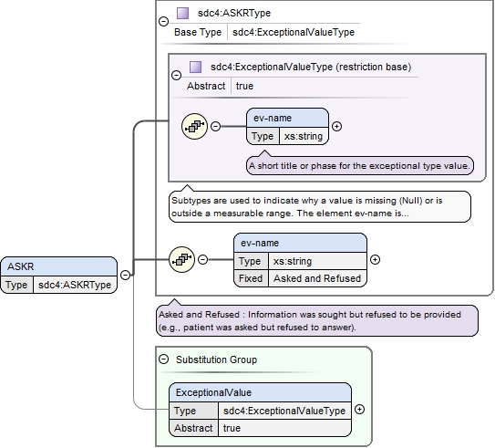This screenshot has height=448, width=495.
Task: Collapse the sdc4:ASKRType box
Action: 163,22
